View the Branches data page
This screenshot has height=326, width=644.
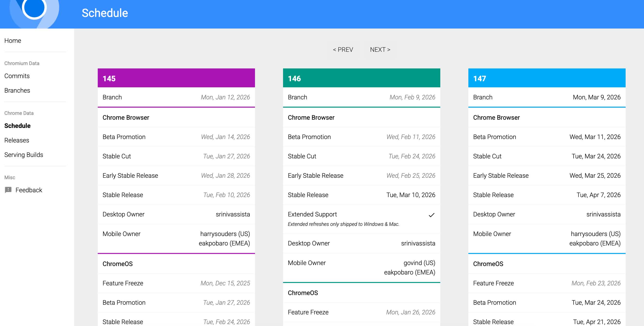[17, 90]
